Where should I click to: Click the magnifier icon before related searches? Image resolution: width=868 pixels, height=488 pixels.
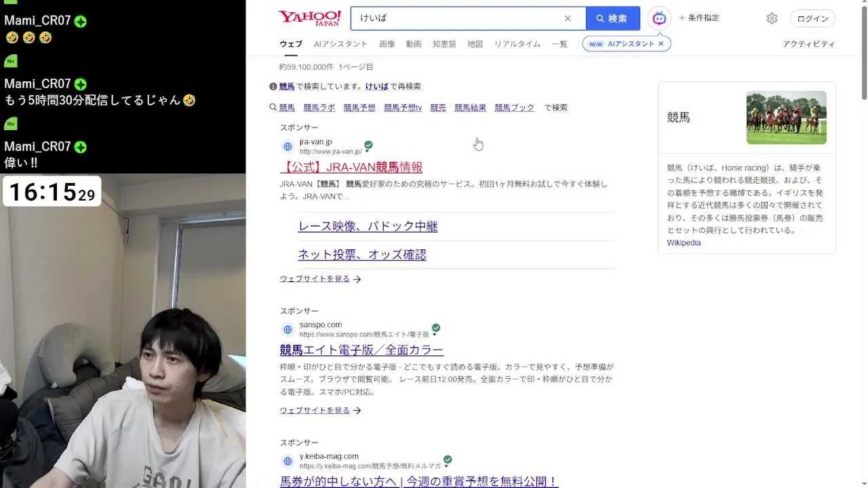[x=273, y=107]
